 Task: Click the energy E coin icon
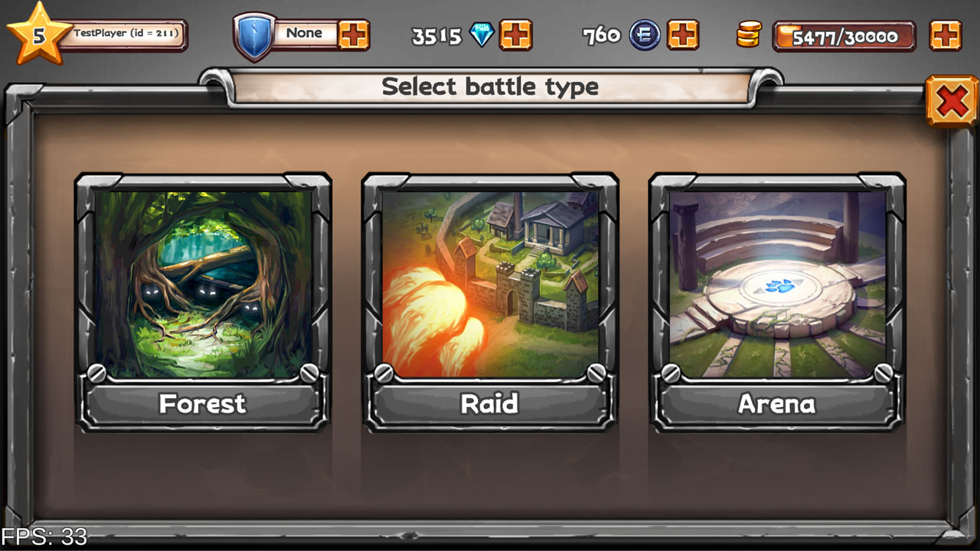click(645, 35)
